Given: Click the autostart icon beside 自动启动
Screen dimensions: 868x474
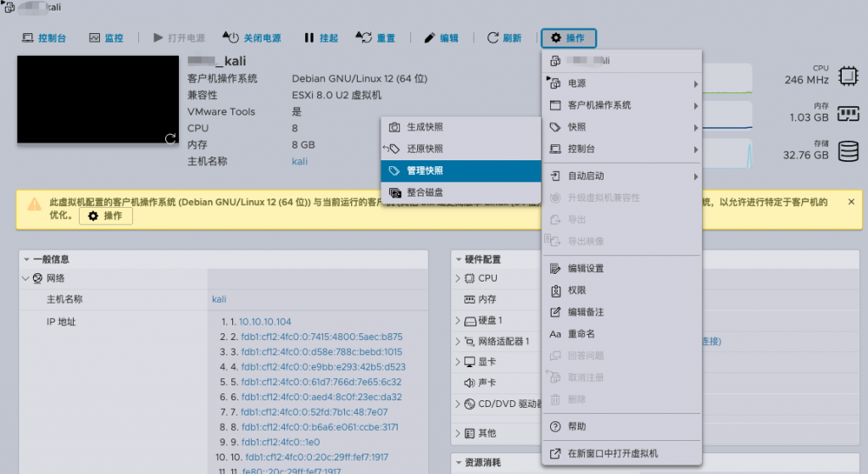Looking at the screenshot, I should point(555,176).
